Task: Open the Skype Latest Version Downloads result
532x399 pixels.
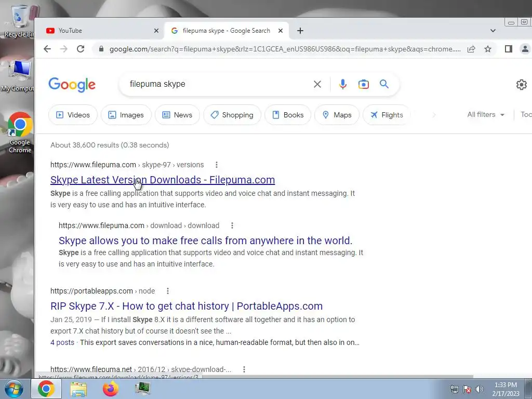Action: 163,180
